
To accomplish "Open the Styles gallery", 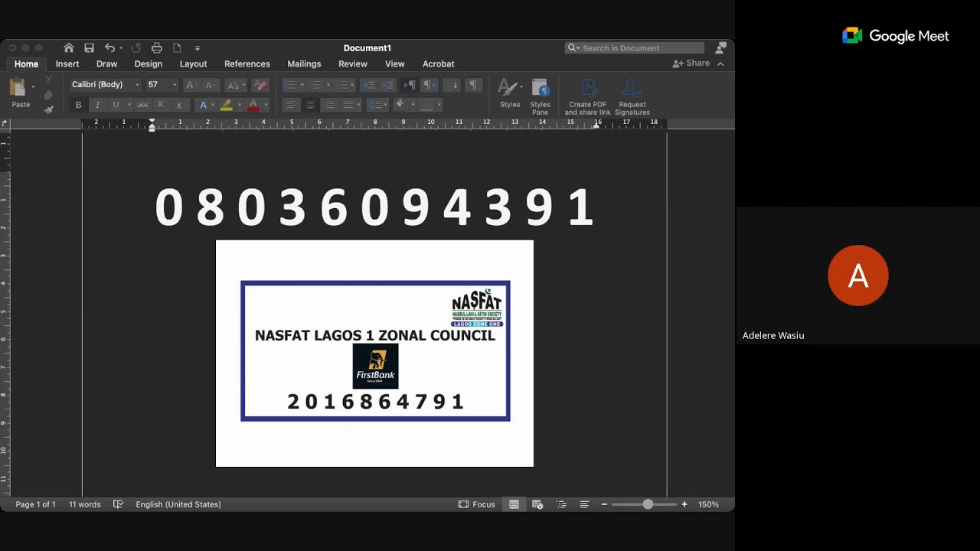I will [x=510, y=94].
